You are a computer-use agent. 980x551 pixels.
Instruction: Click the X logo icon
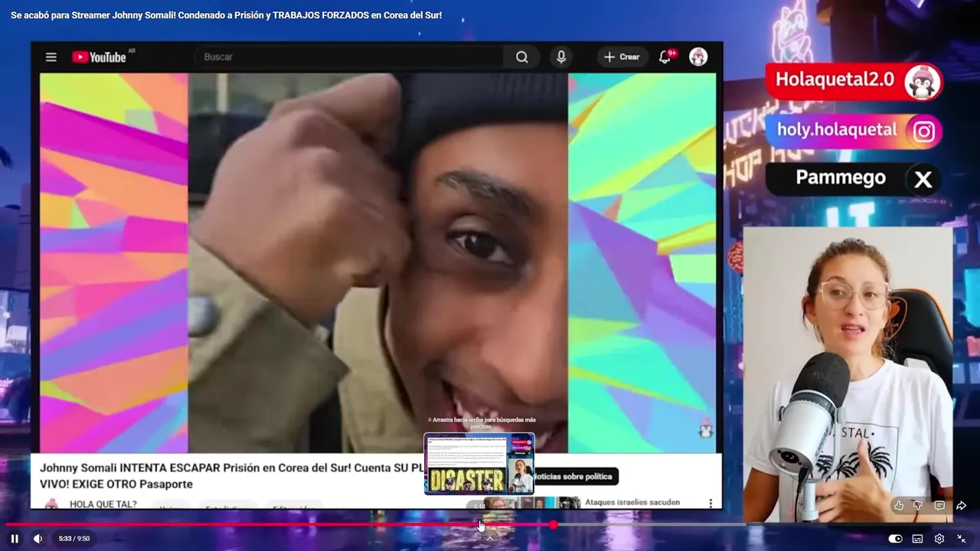point(923,180)
